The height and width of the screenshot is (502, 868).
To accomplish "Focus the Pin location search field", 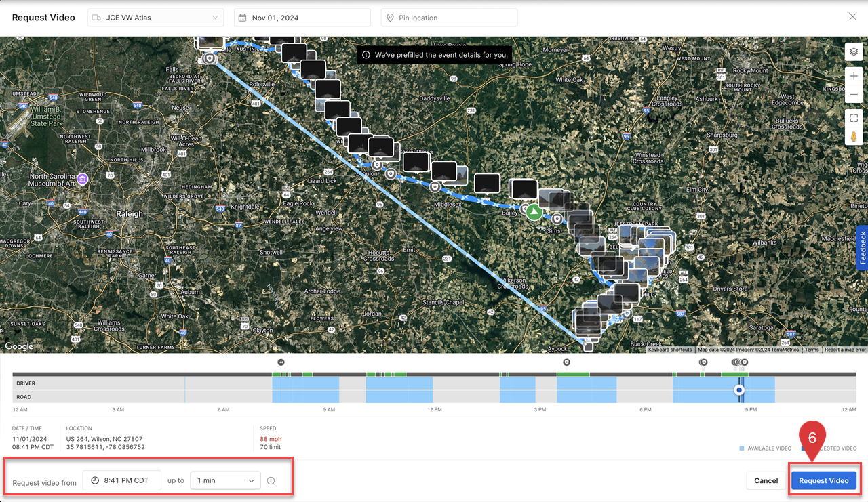I will [449, 18].
